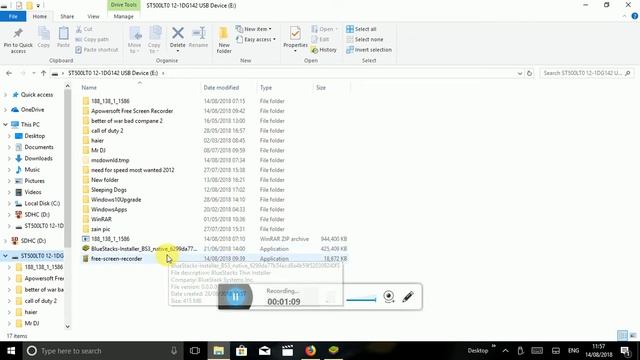Viewport: 640px width, 360px height.
Task: Open the taskbar Mail app
Action: tap(264, 351)
